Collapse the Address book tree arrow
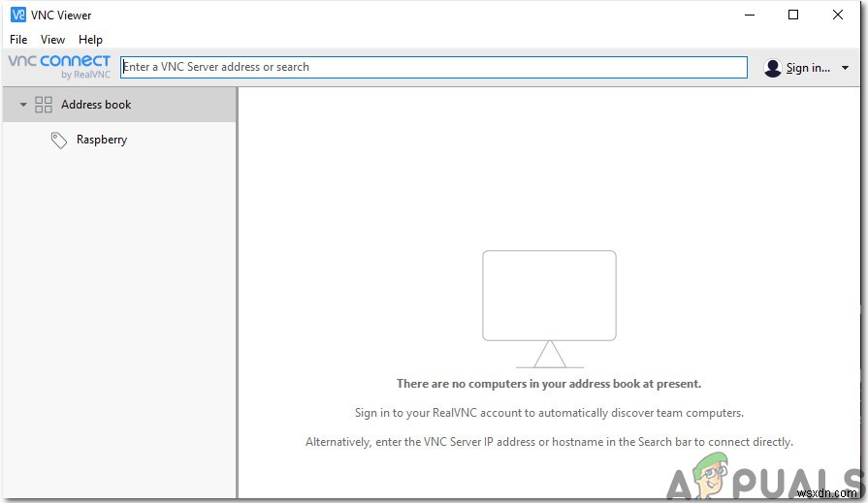 [x=22, y=104]
